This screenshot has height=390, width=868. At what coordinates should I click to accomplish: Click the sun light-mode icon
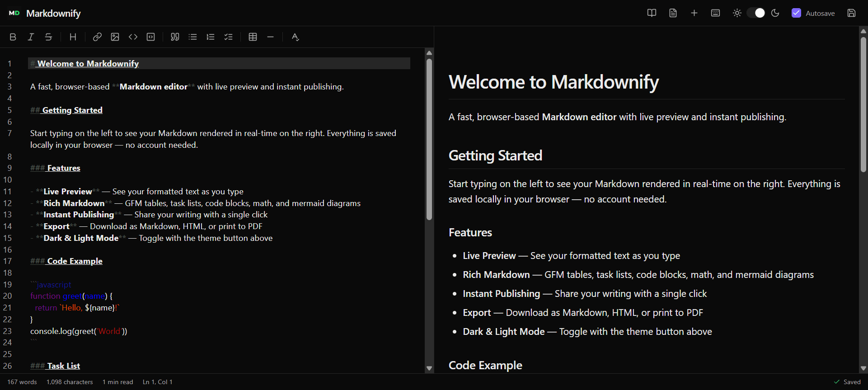click(737, 13)
